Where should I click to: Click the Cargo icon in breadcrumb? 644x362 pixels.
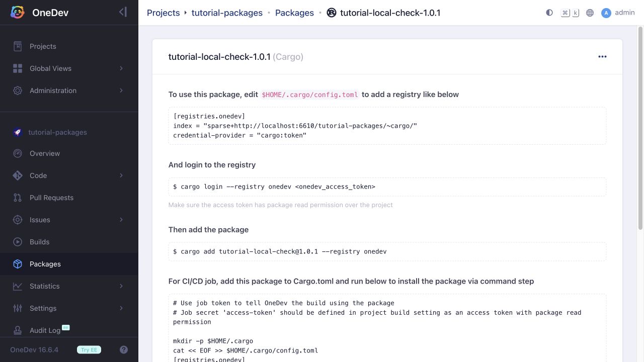tap(331, 13)
